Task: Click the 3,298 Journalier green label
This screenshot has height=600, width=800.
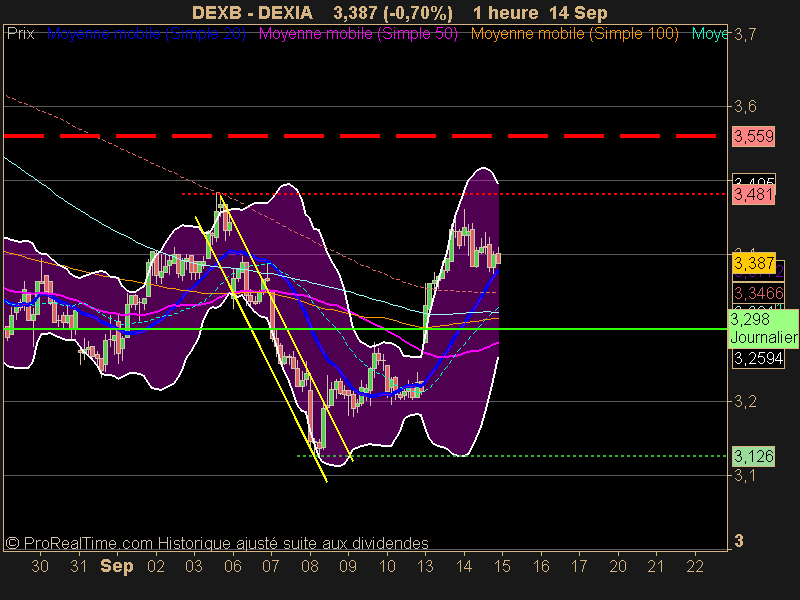Action: click(763, 329)
